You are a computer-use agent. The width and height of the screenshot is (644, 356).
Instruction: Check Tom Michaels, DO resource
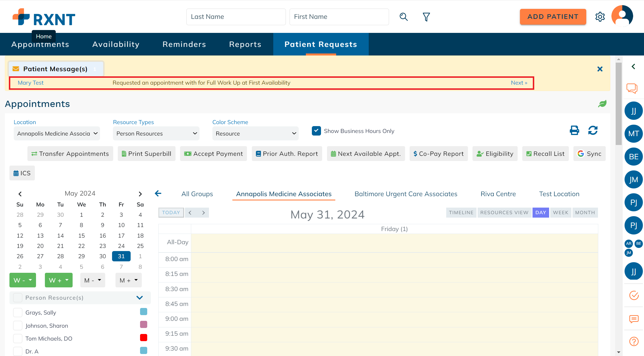click(x=18, y=339)
